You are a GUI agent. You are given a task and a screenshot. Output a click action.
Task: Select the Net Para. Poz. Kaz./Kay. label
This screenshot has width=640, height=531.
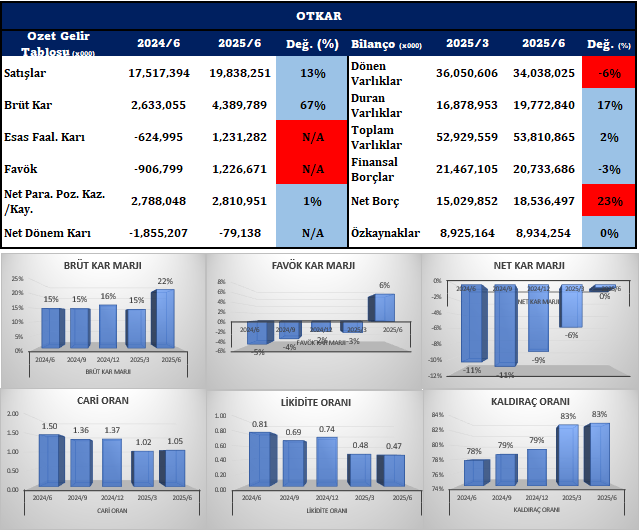click(54, 201)
